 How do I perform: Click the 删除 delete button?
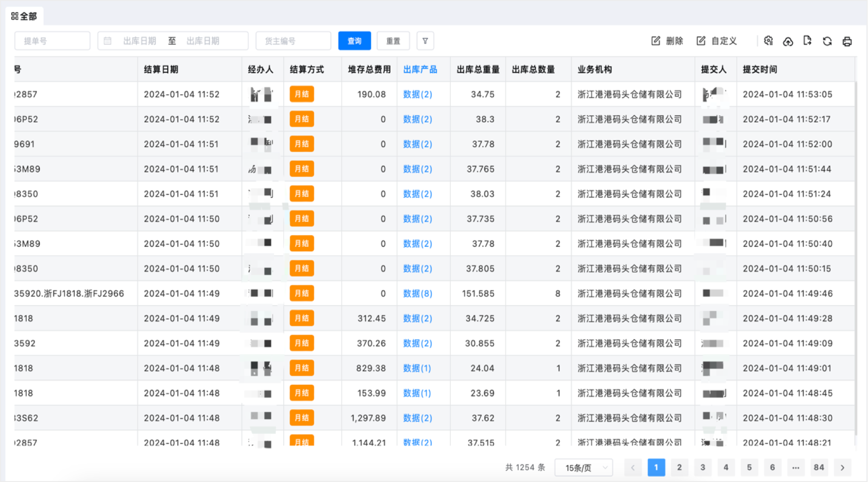[667, 41]
